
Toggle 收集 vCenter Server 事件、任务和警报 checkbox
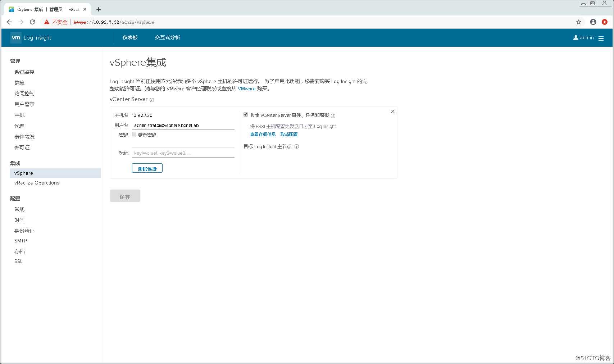pos(246,114)
